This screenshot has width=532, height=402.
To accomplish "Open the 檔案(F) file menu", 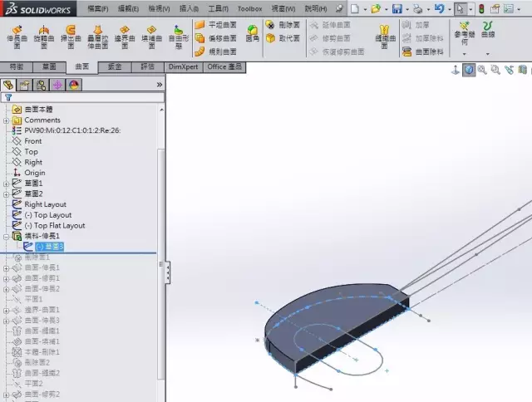I will point(98,8).
